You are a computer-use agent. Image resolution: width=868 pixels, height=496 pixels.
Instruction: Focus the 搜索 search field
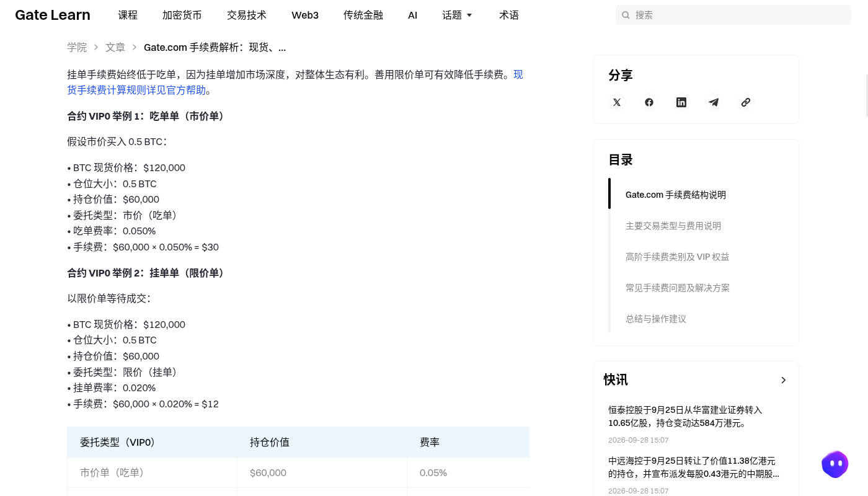pos(733,15)
